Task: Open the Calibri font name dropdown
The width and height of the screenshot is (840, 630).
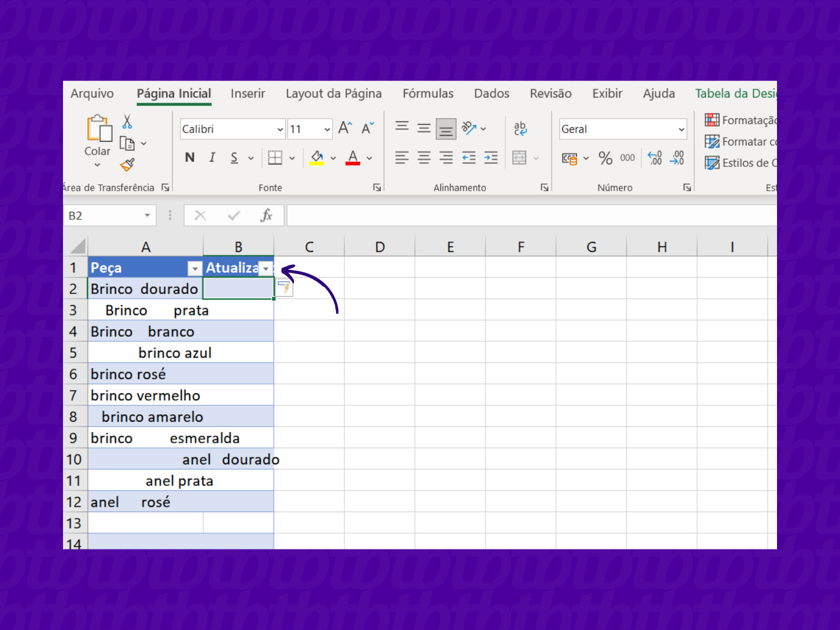Action: coord(280,129)
